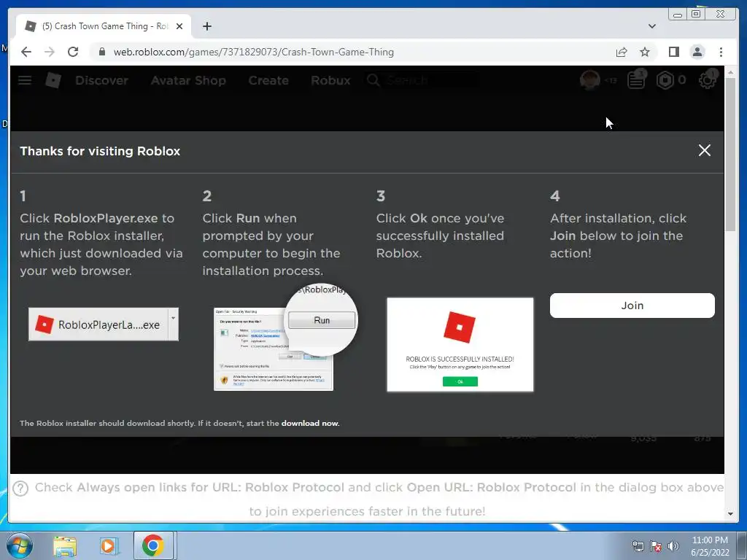
Task: Open the Roblox user avatar profile
Action: pos(589,80)
